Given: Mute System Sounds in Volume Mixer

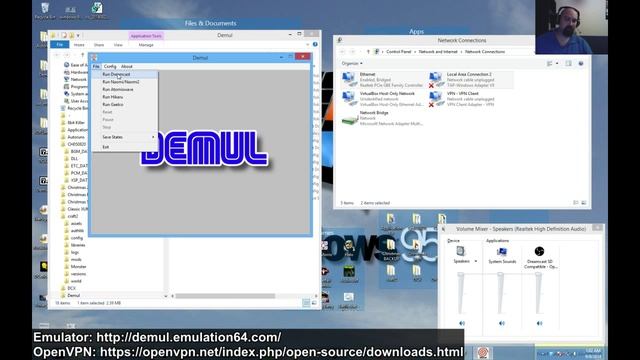Looking at the screenshot, I should tap(502, 323).
